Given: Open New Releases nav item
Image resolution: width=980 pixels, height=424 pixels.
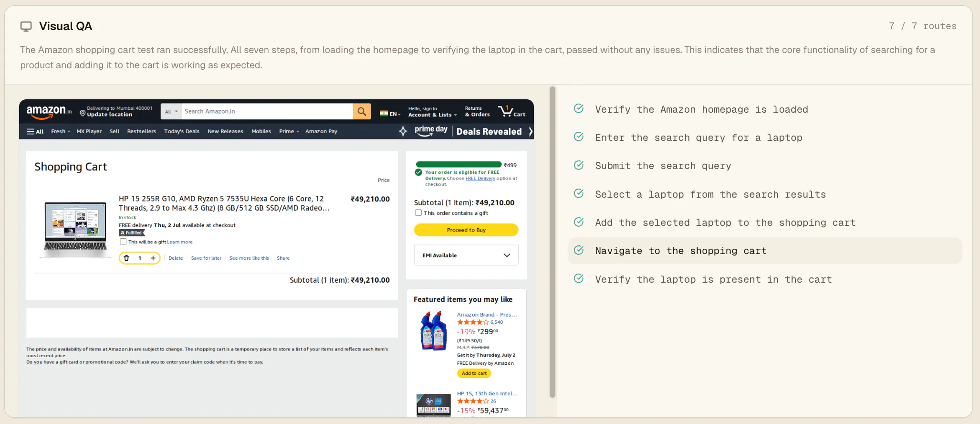Looking at the screenshot, I should tap(225, 131).
